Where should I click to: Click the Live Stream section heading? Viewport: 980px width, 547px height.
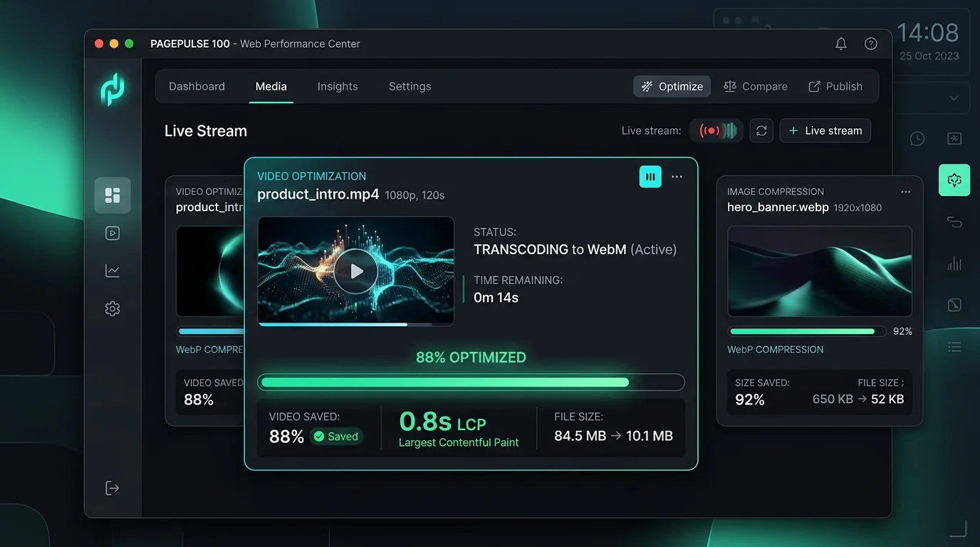[x=206, y=131]
